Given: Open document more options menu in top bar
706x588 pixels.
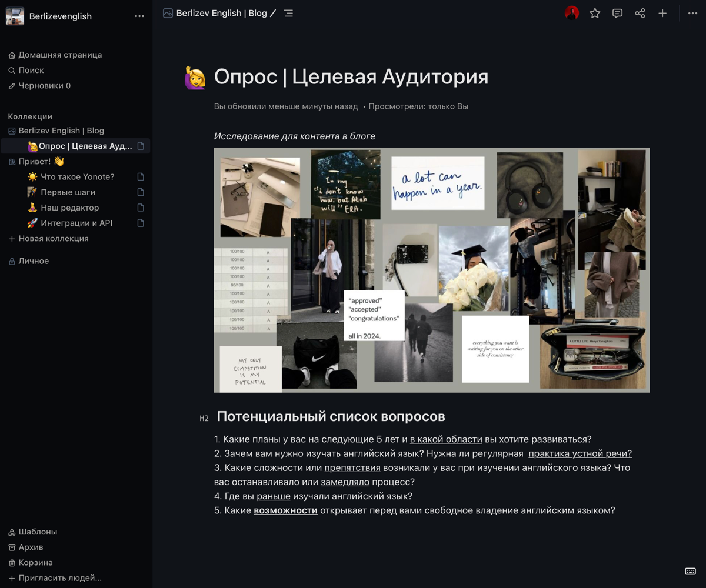Looking at the screenshot, I should [693, 13].
